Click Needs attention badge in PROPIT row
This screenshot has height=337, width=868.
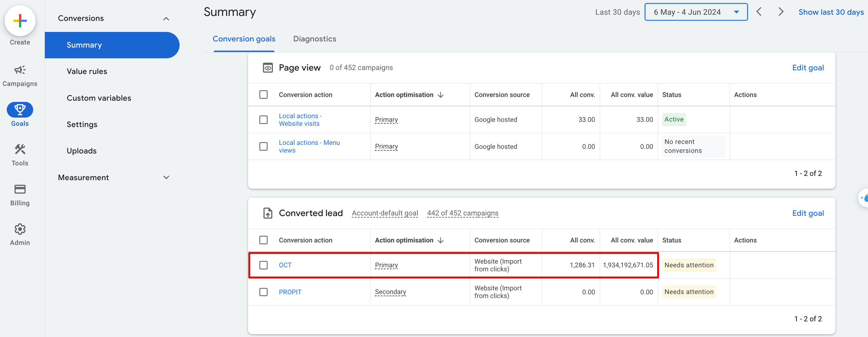click(689, 292)
